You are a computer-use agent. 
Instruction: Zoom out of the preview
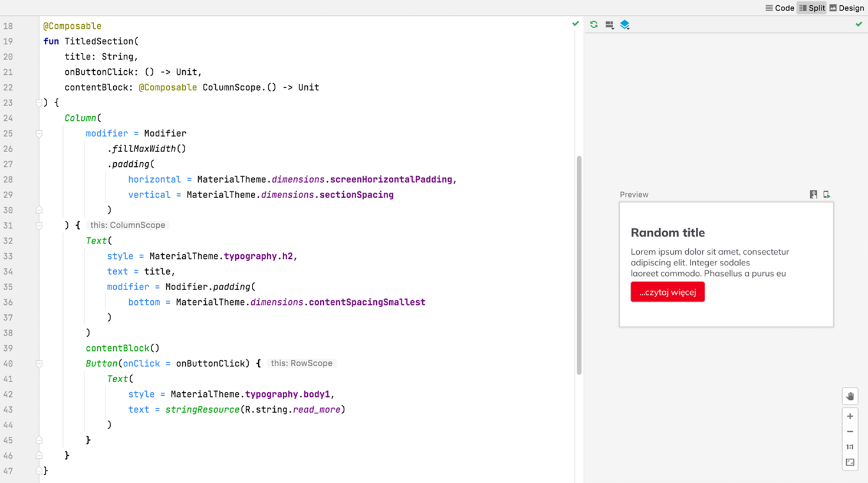[850, 432]
